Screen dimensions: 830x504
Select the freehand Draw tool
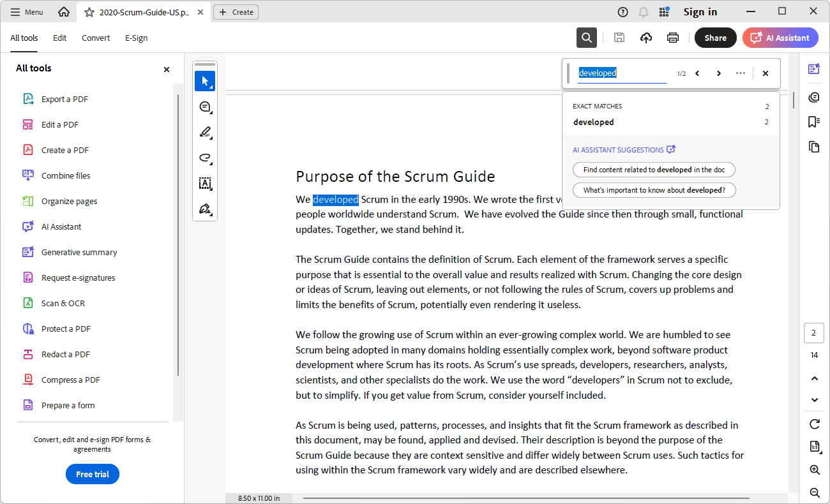coord(205,158)
